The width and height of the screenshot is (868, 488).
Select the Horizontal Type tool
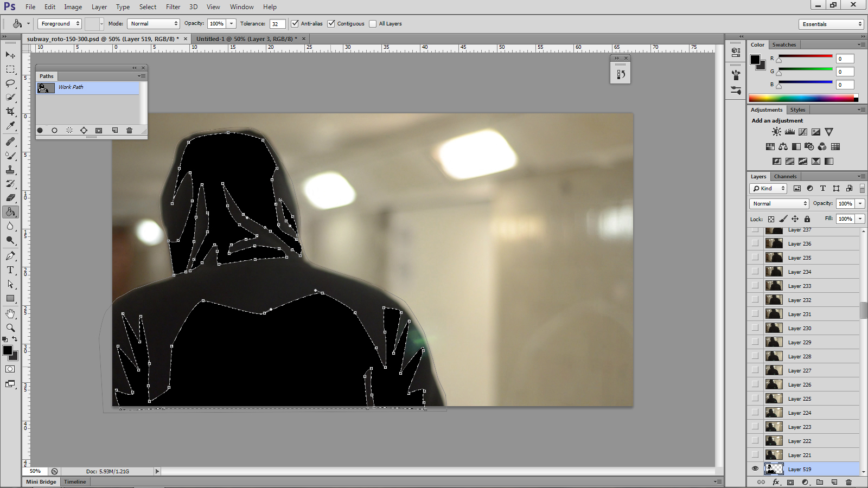click(x=10, y=270)
